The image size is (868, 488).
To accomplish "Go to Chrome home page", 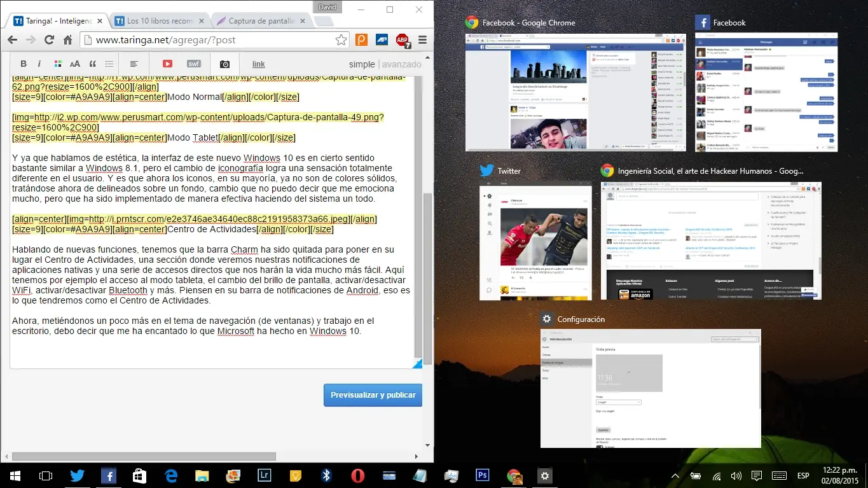I will click(67, 39).
